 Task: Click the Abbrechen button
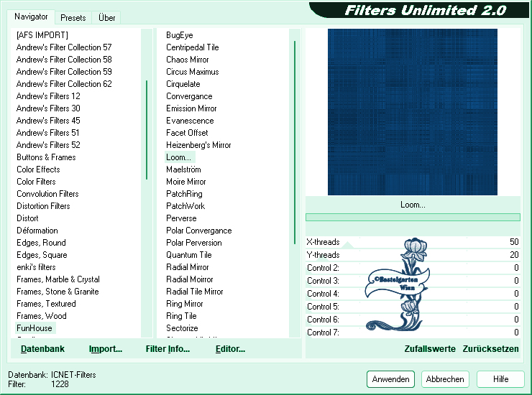(445, 379)
